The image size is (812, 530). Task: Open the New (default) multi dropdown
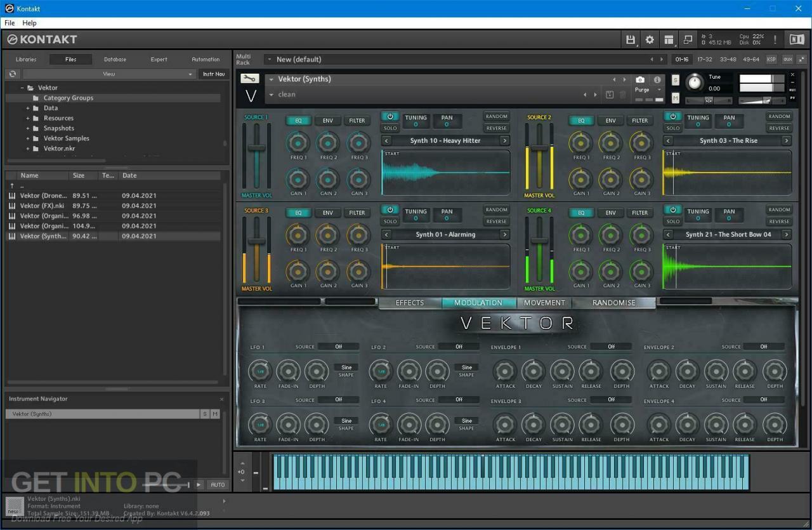tap(269, 60)
